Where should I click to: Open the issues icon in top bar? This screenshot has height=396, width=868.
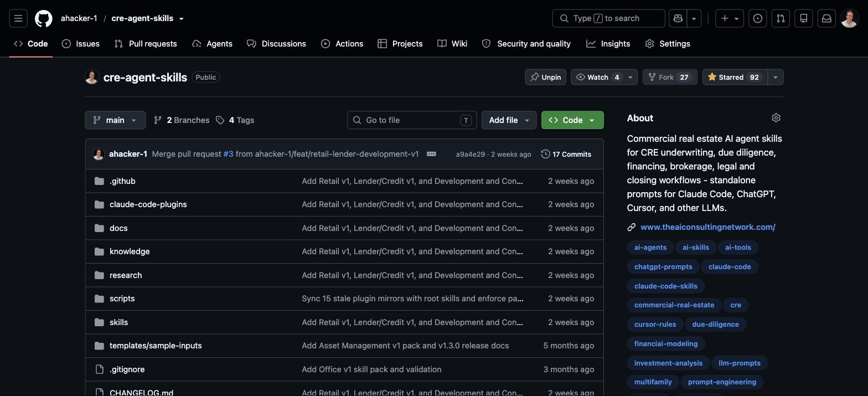[x=758, y=18]
